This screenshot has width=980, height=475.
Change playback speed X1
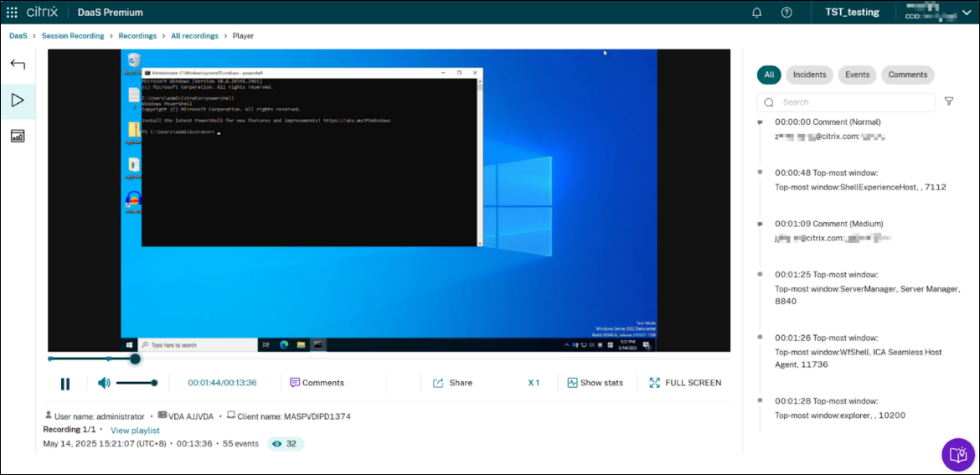click(534, 383)
